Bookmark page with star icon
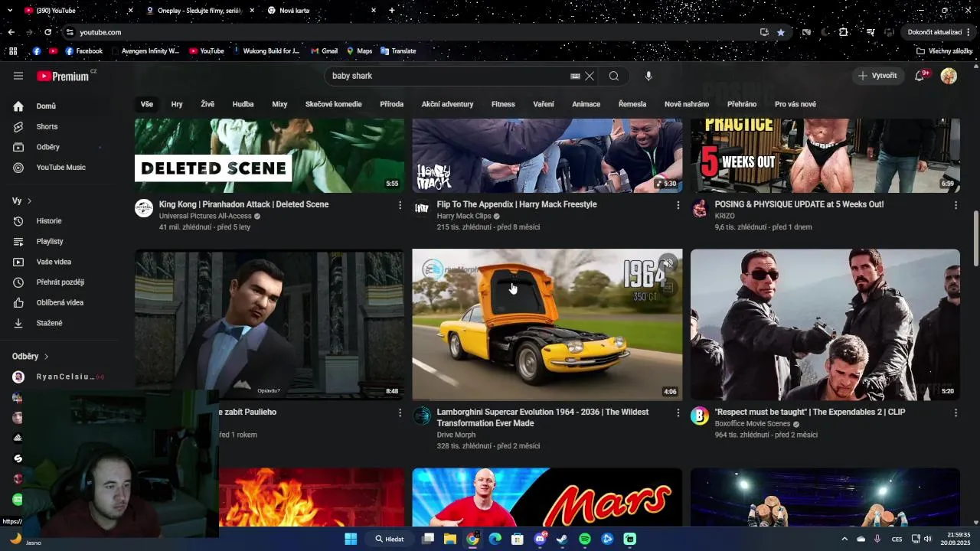 pos(780,32)
